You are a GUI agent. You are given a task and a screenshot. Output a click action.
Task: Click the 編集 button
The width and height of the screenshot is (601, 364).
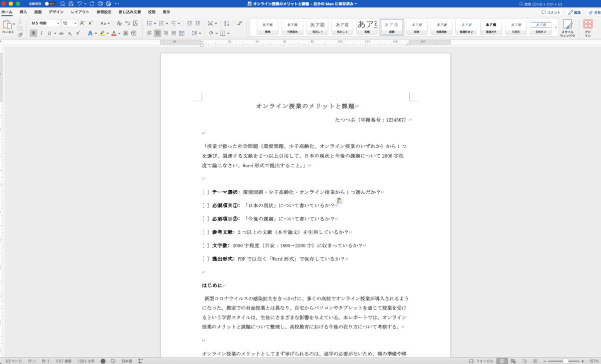[x=574, y=12]
